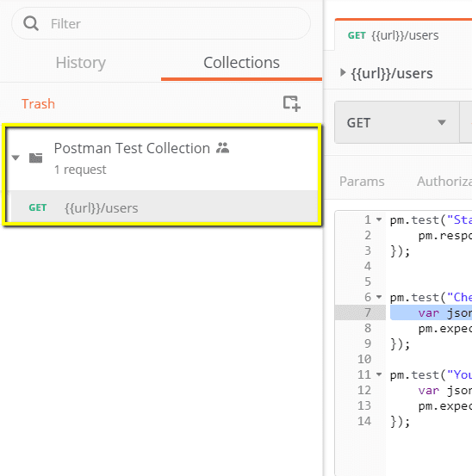The height and width of the screenshot is (476, 472).
Task: Fold the code block at line 11
Action: [x=379, y=374]
